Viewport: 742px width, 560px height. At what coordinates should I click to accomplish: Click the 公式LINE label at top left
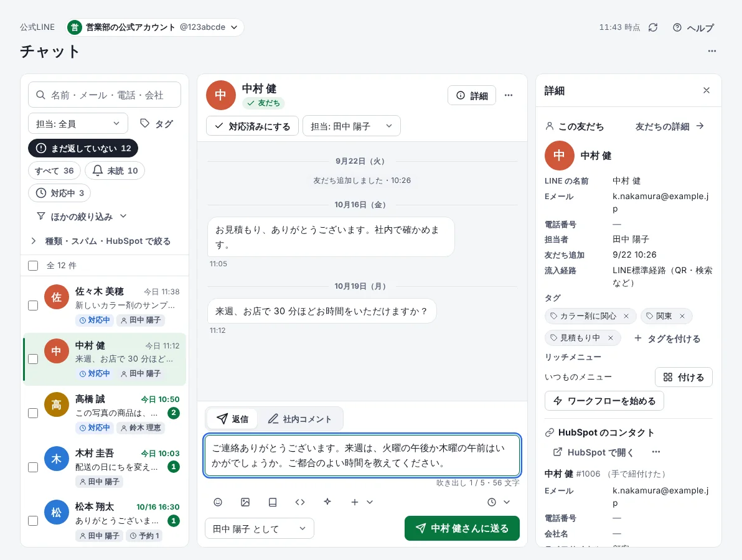click(x=37, y=27)
